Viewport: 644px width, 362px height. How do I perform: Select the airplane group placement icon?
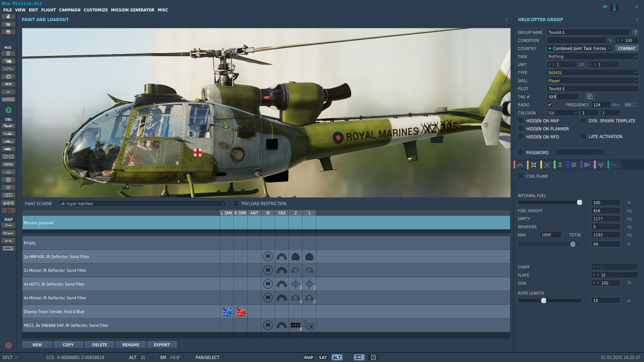[8, 126]
